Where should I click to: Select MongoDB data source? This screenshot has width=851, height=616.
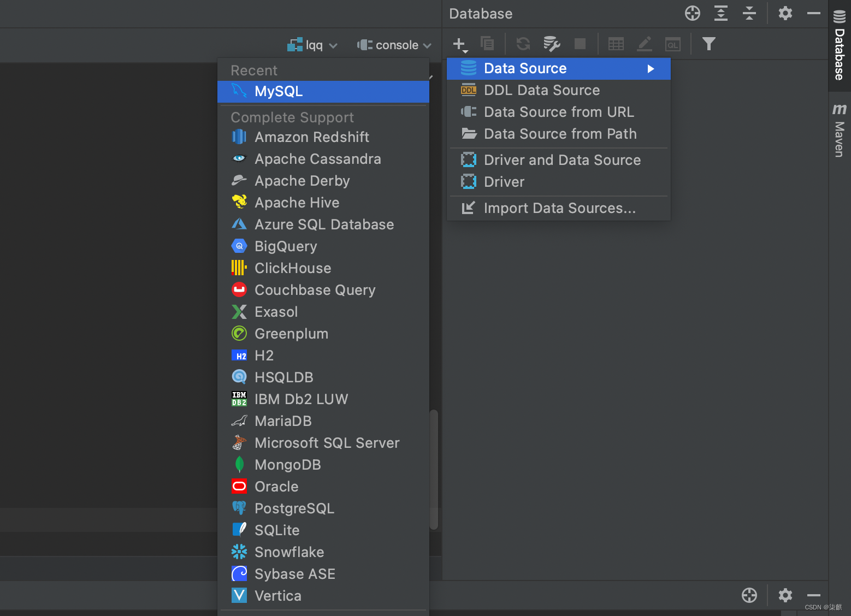coord(323,465)
